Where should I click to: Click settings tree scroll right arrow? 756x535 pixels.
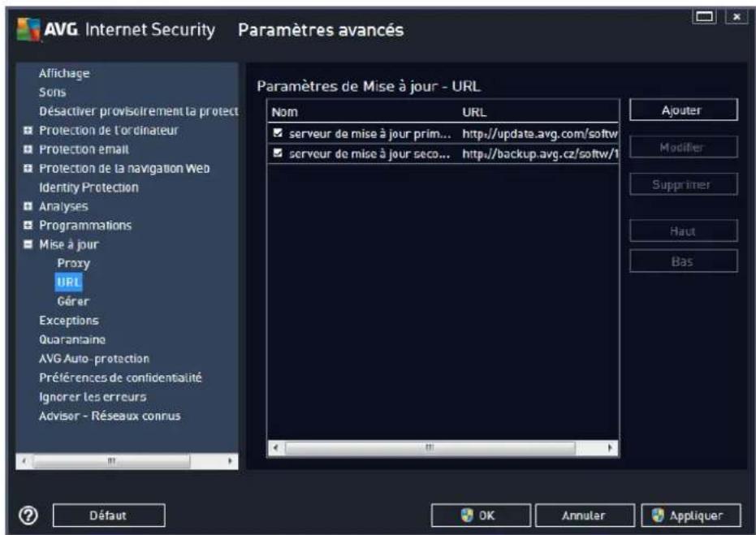[x=230, y=461]
